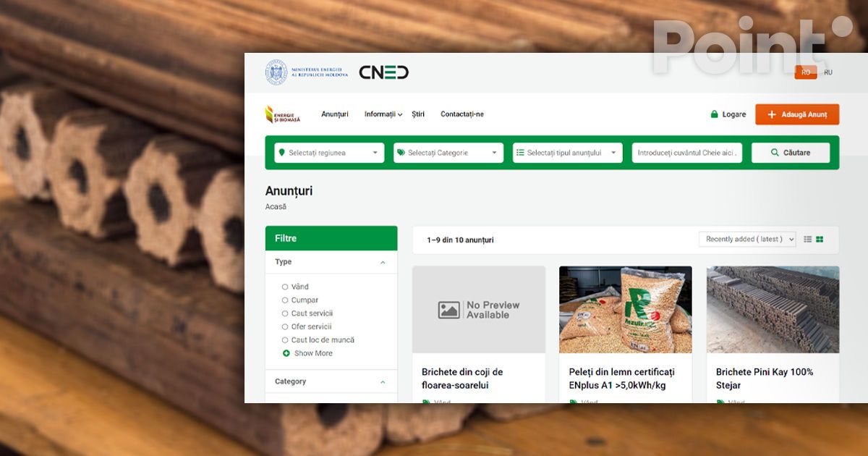
Task: Click the Ministerul Energiei emblem
Action: pyautogui.click(x=276, y=72)
